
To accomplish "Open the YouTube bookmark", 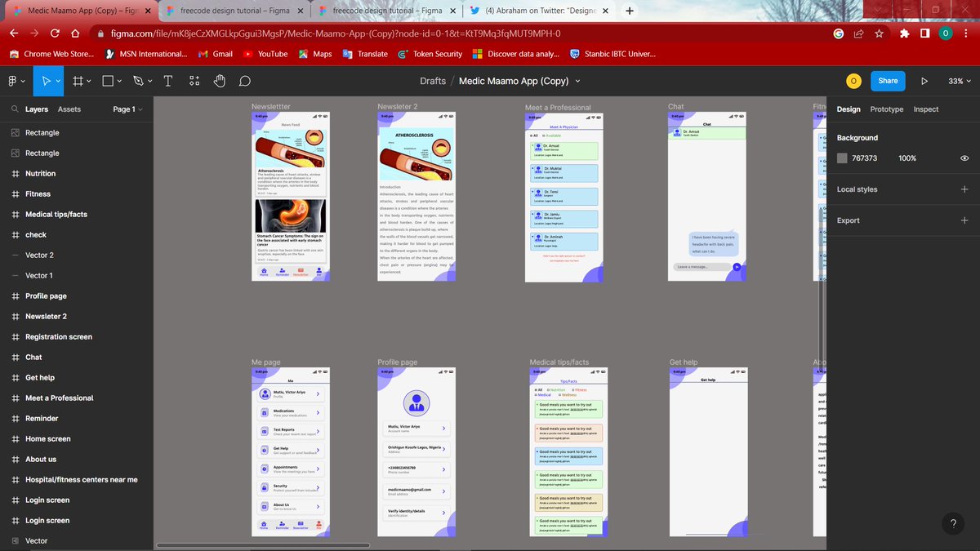I will (265, 54).
